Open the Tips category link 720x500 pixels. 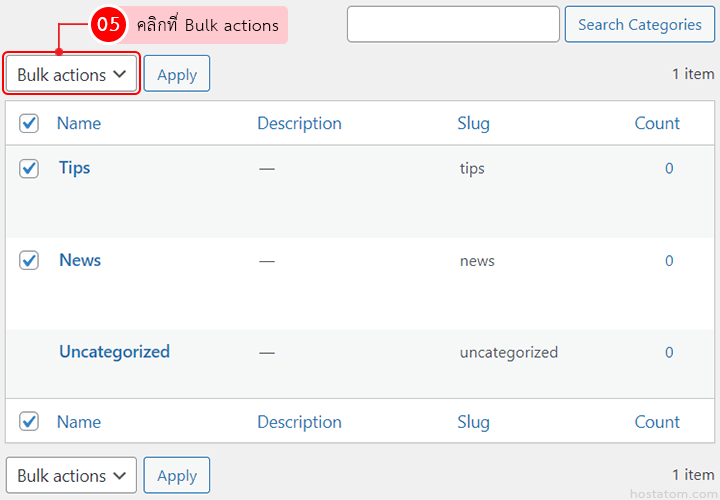pos(75,168)
